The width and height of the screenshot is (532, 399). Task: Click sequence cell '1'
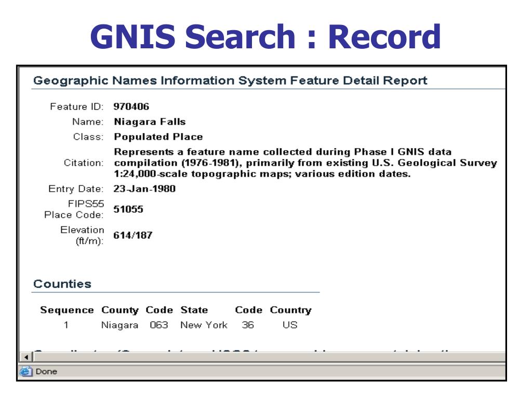tap(66, 325)
